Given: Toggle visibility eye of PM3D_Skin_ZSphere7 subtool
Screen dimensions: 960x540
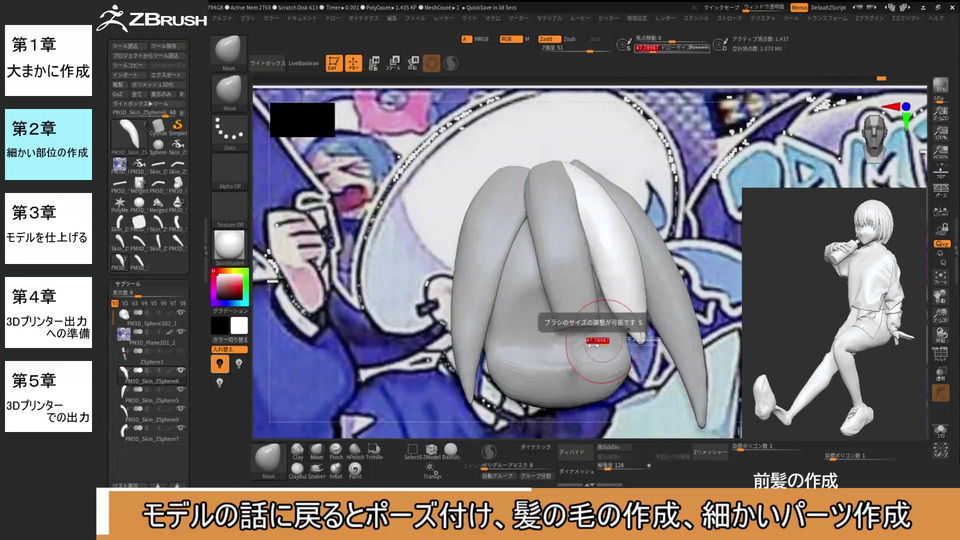Looking at the screenshot, I should point(181,428).
